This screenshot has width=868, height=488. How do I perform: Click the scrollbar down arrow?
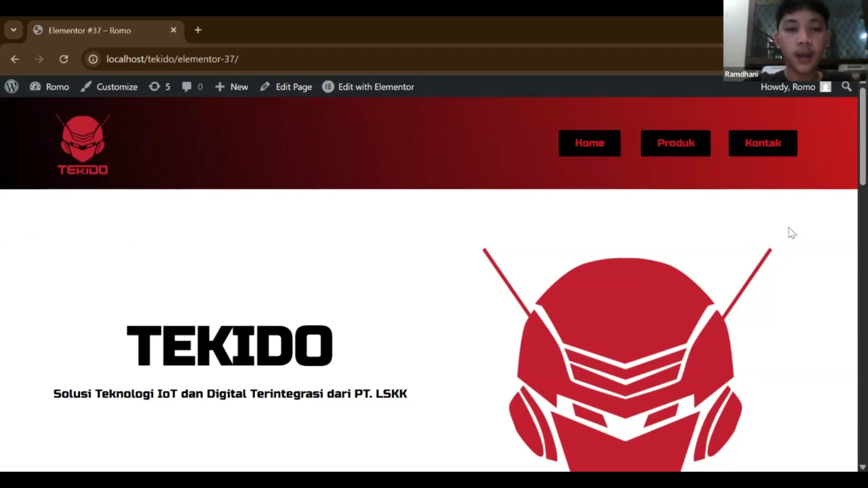[x=863, y=467]
